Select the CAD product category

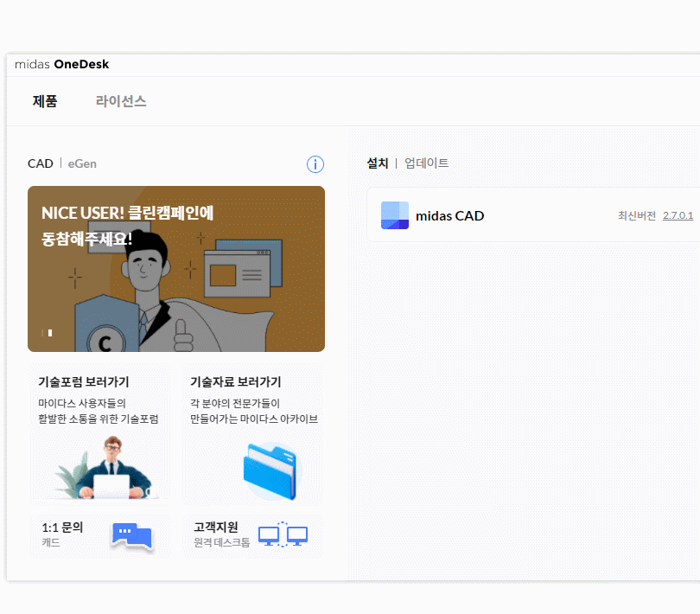(x=40, y=163)
